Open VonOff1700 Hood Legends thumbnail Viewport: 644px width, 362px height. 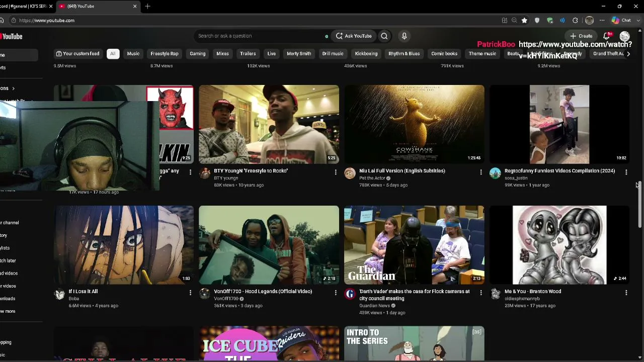(269, 245)
